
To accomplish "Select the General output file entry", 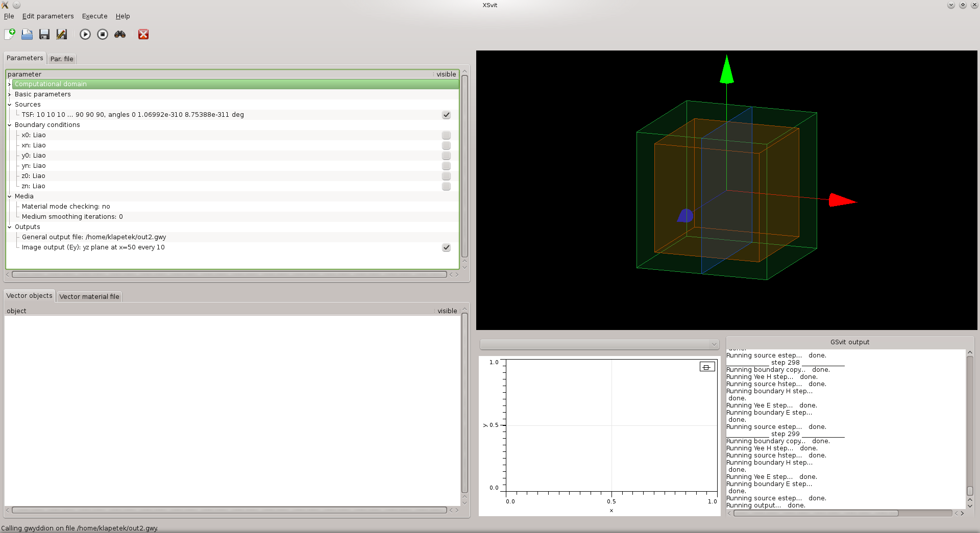I will [94, 237].
